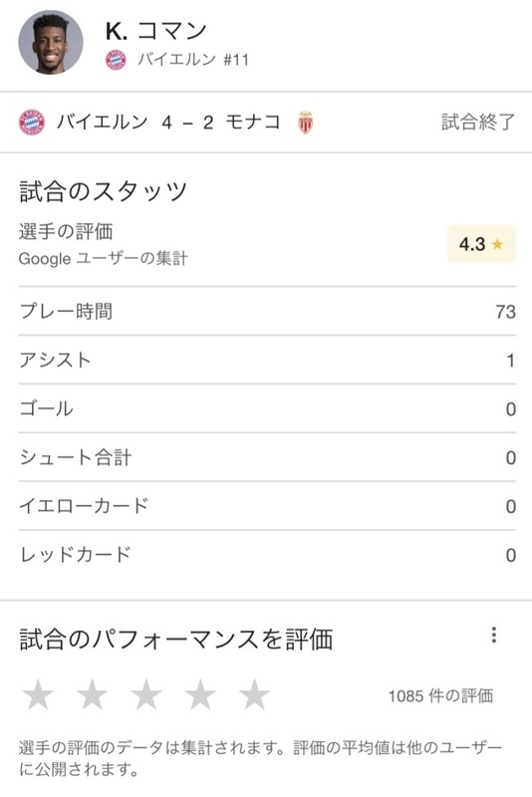Select the アシスト stat row
The image size is (532, 797).
[x=267, y=360]
